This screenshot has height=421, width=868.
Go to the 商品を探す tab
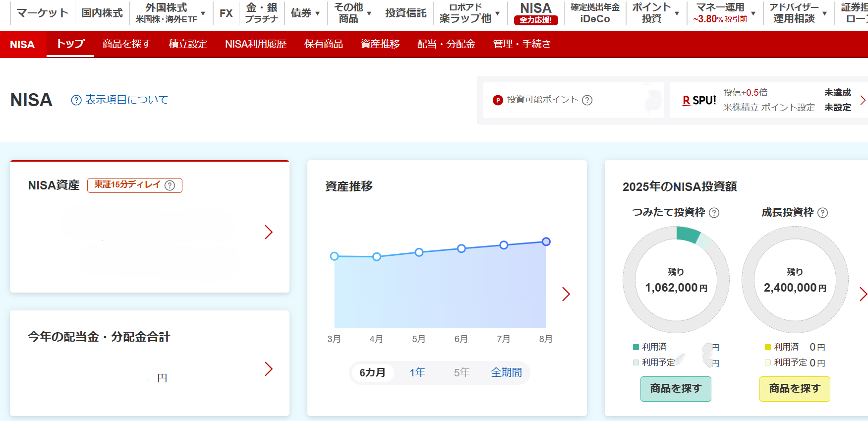pyautogui.click(x=126, y=44)
